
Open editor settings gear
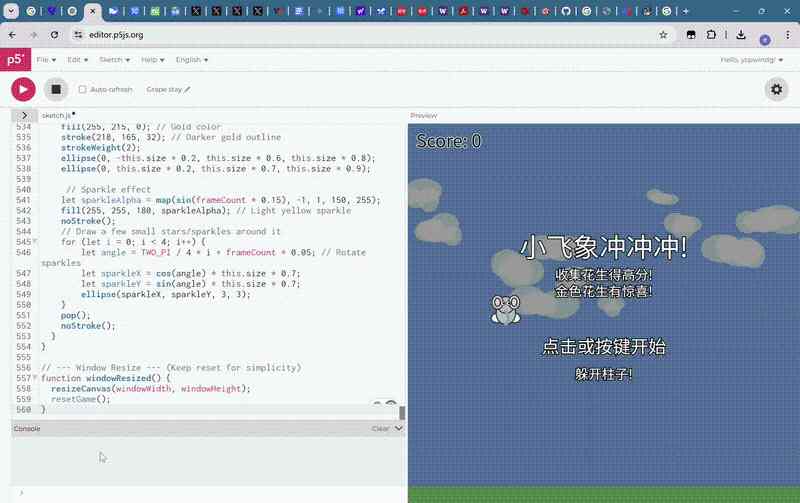click(776, 89)
